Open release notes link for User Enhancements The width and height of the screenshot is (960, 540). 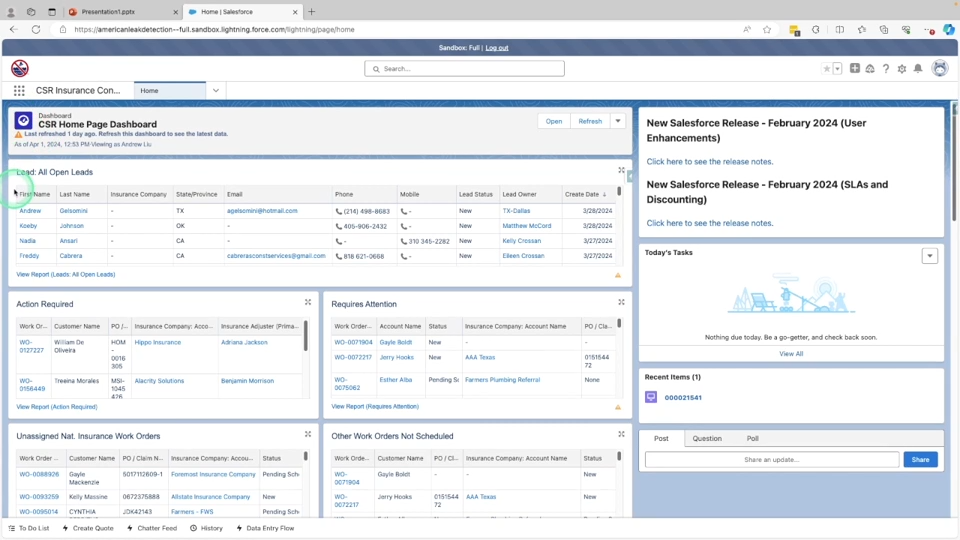pyautogui.click(x=710, y=162)
